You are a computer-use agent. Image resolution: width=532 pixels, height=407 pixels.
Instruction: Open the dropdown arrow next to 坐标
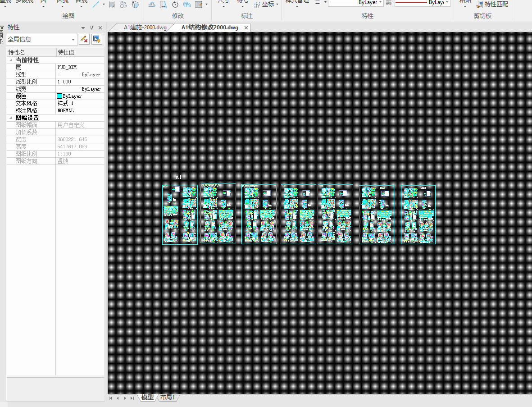(277, 5)
